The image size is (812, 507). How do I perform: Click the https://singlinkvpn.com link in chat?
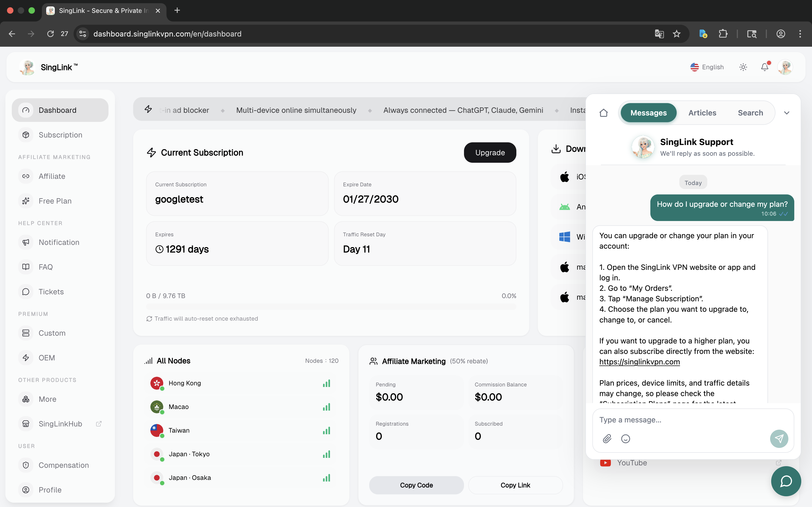639,362
